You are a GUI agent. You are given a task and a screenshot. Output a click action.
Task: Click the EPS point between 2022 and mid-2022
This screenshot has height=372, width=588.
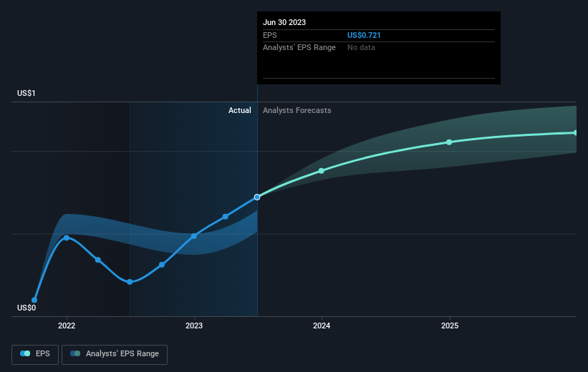coord(98,260)
